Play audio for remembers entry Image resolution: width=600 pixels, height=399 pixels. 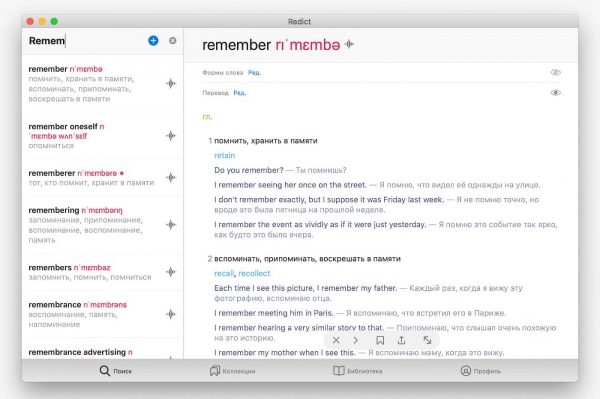click(x=171, y=272)
